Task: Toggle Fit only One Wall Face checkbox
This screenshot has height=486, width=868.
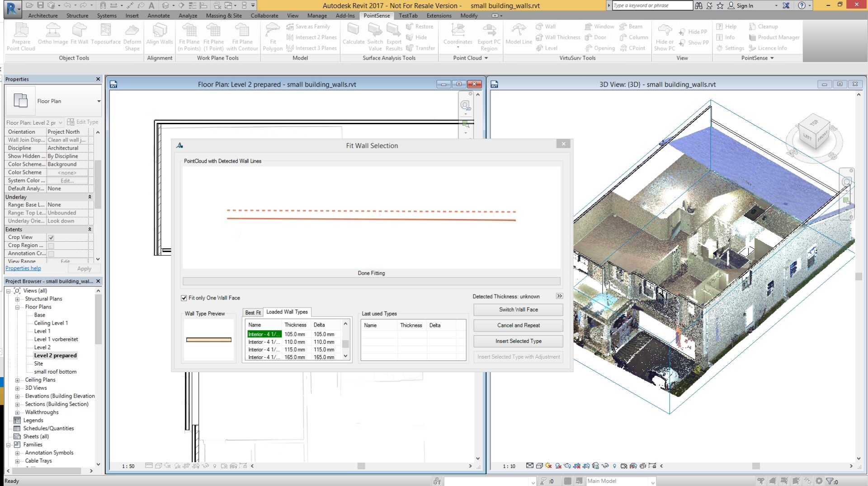Action: coord(184,298)
